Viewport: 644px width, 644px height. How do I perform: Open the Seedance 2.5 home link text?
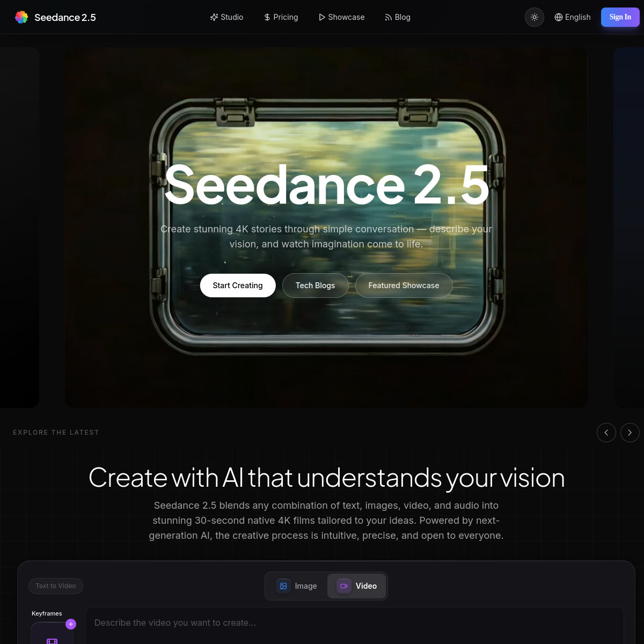pos(65,17)
